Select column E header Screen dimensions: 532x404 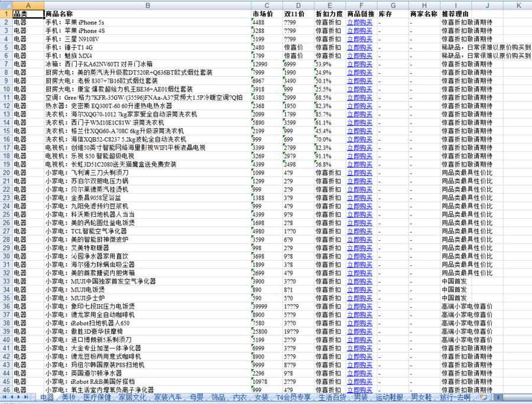(x=330, y=5)
